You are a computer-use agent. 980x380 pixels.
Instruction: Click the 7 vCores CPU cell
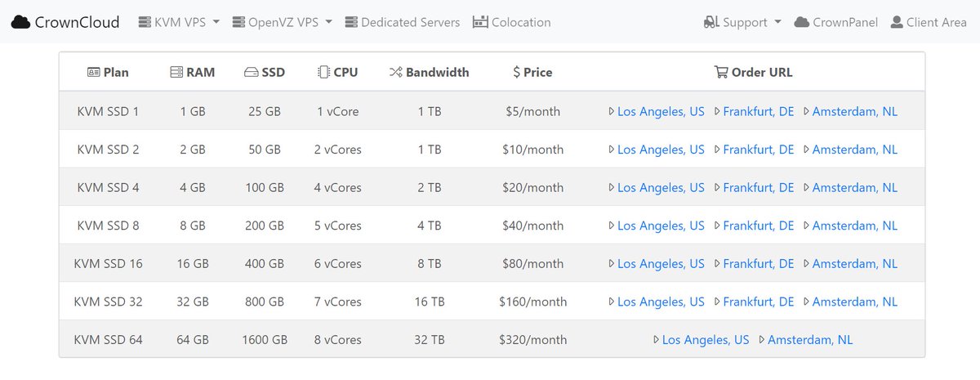(338, 302)
